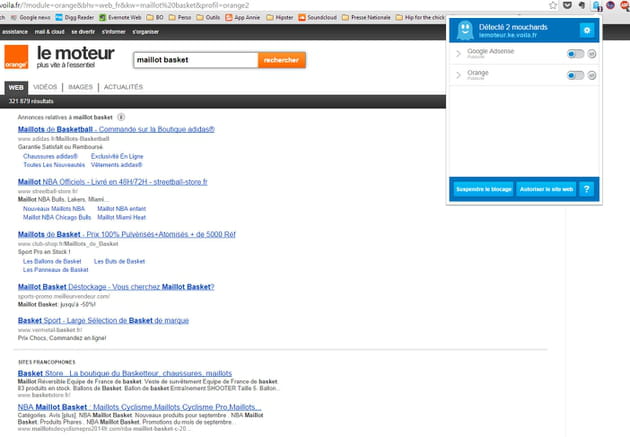Bookmark this page with the star icon
This screenshot has height=437, width=630.
click(x=553, y=5)
